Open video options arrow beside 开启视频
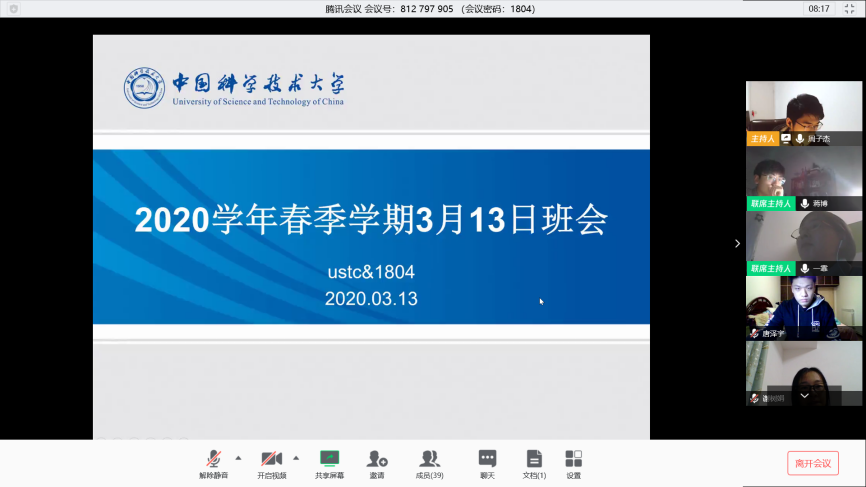The image size is (866, 487). coord(296,457)
